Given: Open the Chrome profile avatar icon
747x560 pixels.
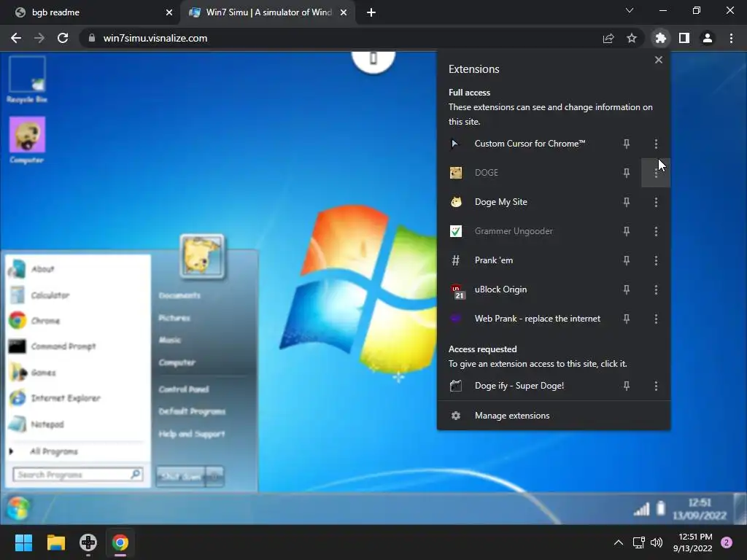Looking at the screenshot, I should pyautogui.click(x=708, y=38).
